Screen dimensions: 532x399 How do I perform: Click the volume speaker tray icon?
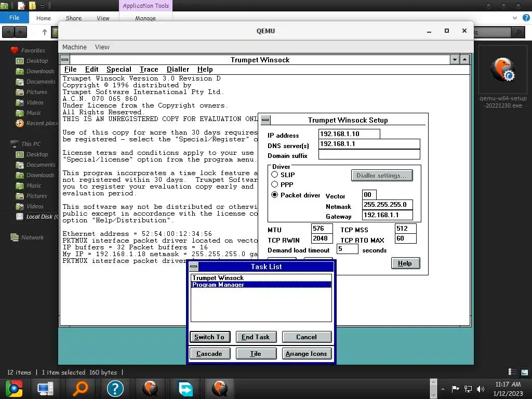click(481, 389)
